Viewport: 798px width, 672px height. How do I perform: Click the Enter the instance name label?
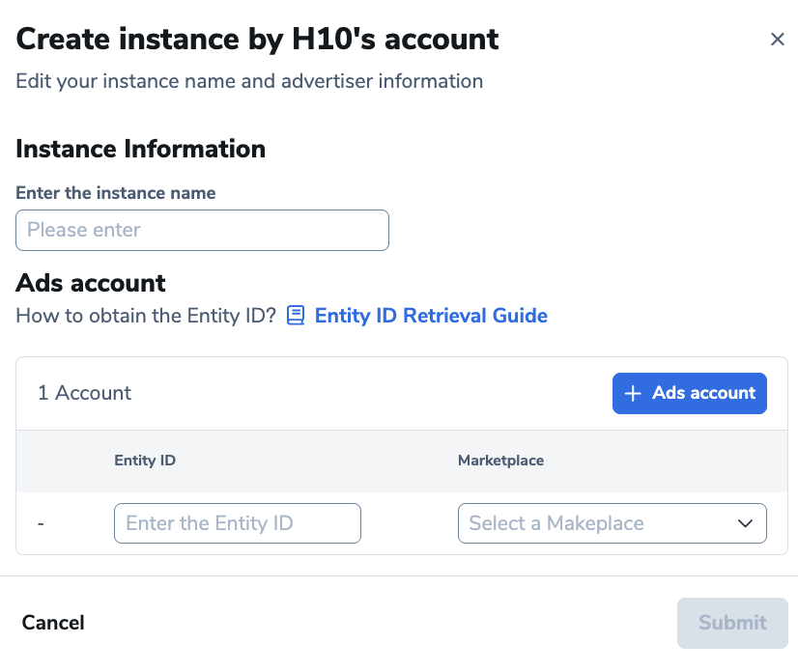pyautogui.click(x=116, y=193)
